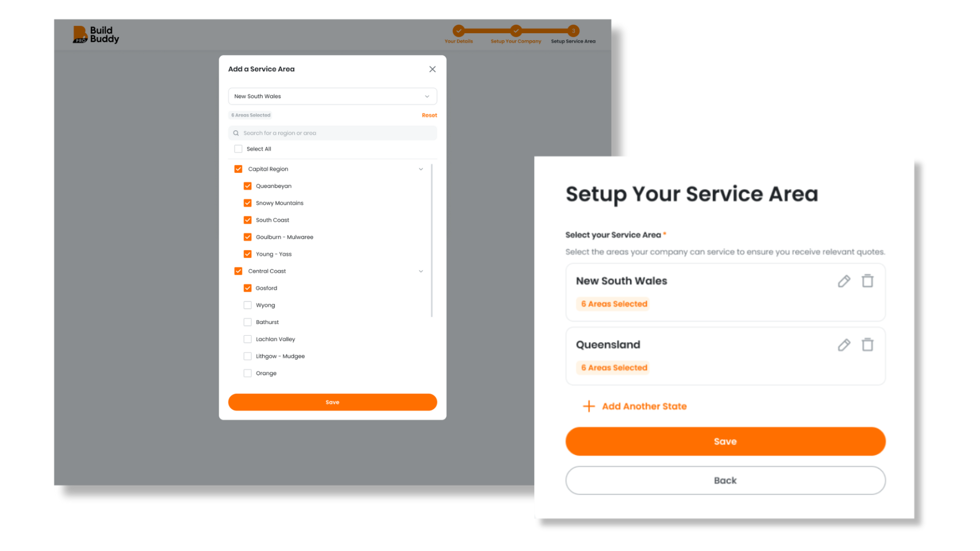This screenshot has height=551, width=980.
Task: Toggle the Gosford area checkbox
Action: click(248, 288)
